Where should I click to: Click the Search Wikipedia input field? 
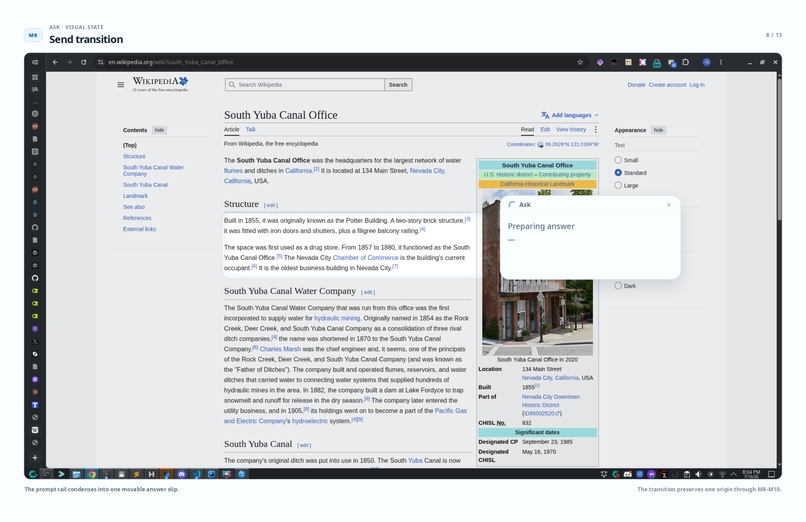305,85
